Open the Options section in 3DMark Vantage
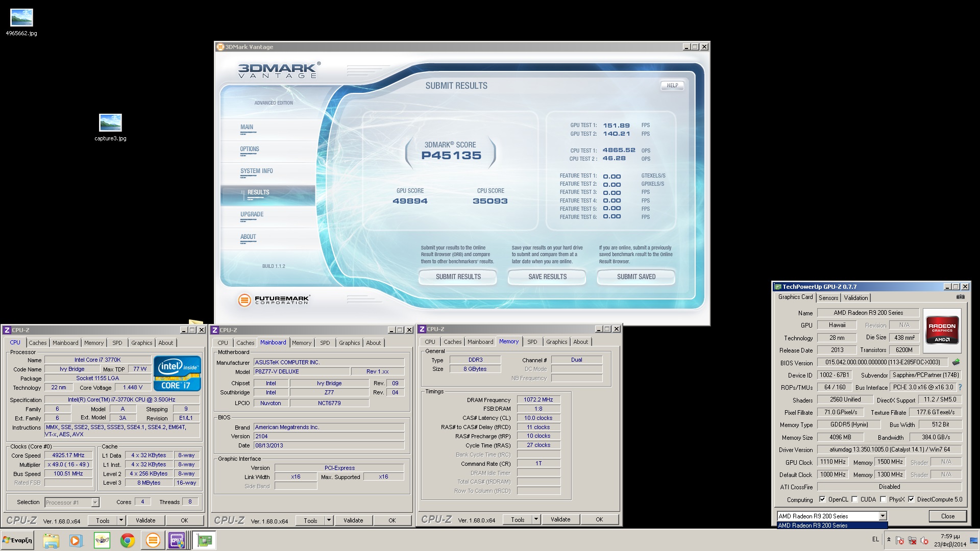Screen dimensions: 980x551 pos(250,149)
